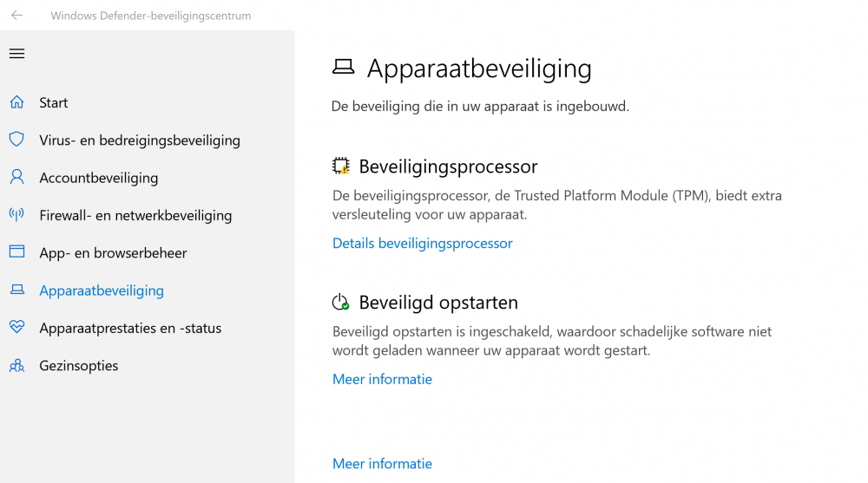Image resolution: width=868 pixels, height=483 pixels.
Task: Select the person icon for Accountbeveiliging
Action: (x=16, y=178)
